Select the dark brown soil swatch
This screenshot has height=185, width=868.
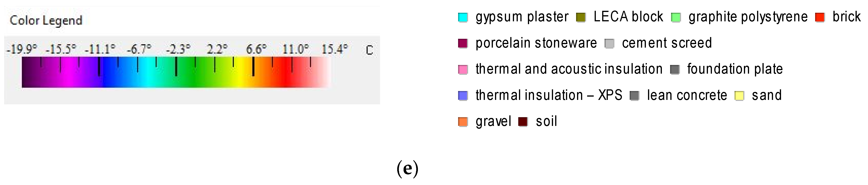pos(523,122)
